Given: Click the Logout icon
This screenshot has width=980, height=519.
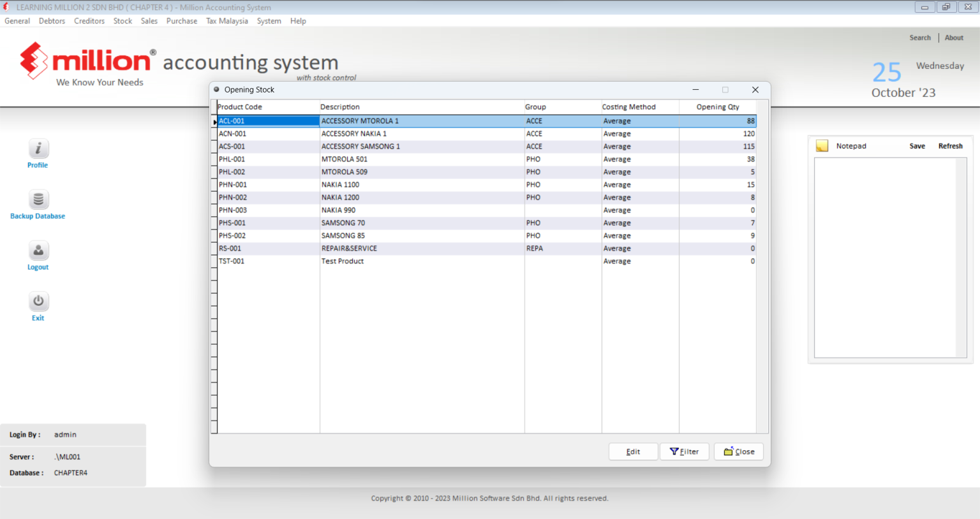Looking at the screenshot, I should click(x=38, y=251).
